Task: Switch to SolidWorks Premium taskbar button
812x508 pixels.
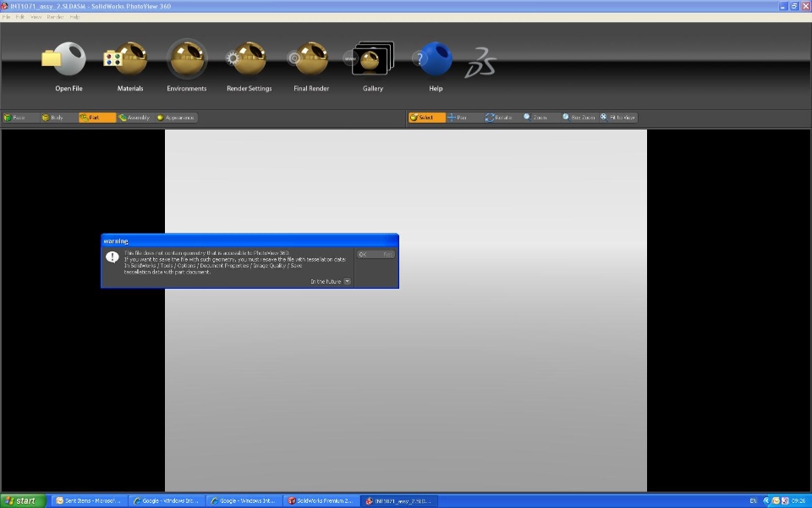Action: click(321, 500)
